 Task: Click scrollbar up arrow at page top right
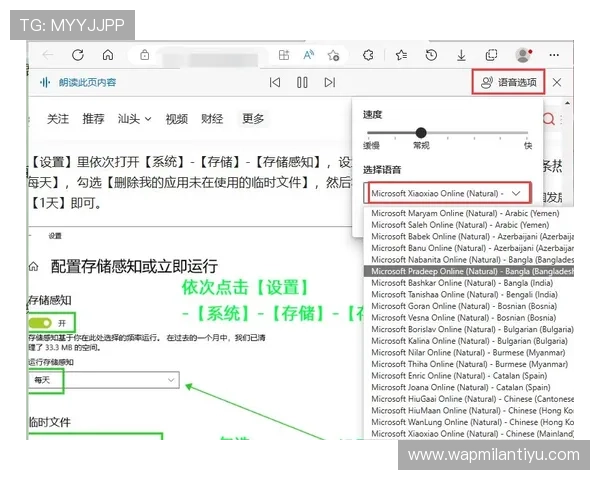[x=567, y=103]
